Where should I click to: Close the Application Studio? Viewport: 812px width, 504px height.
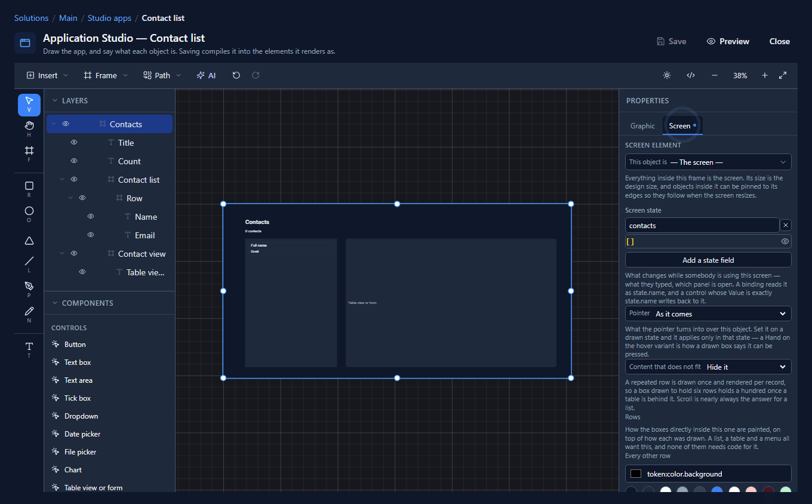[x=779, y=41]
